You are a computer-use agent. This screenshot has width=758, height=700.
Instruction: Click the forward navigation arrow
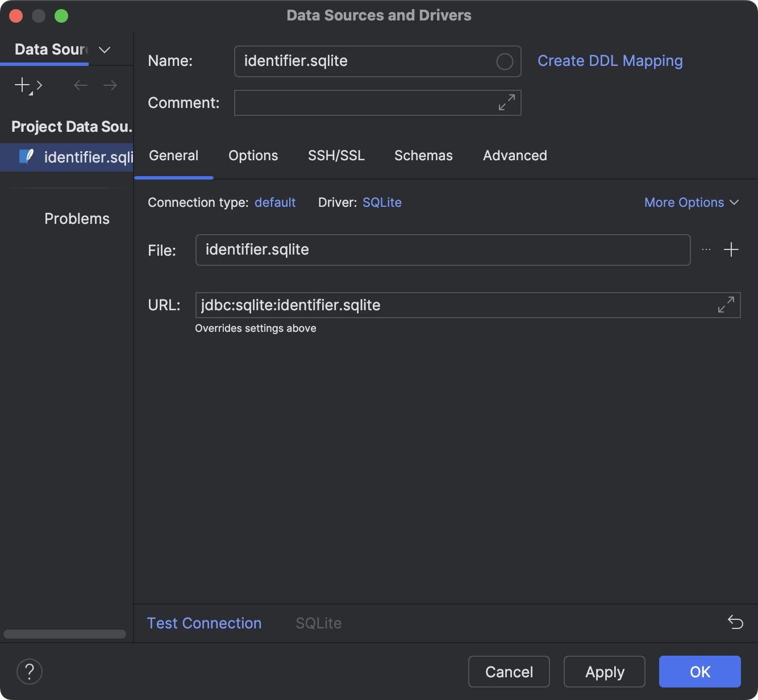[110, 85]
